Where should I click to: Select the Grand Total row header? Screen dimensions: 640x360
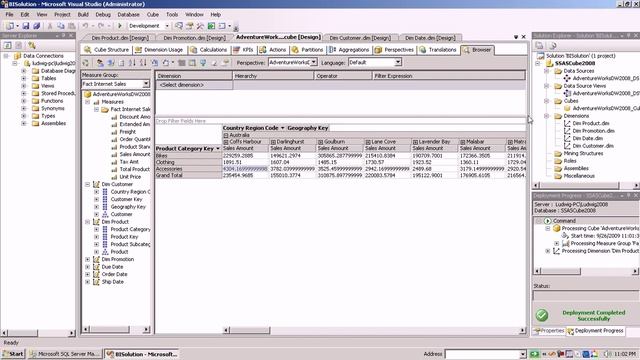pyautogui.click(x=188, y=175)
